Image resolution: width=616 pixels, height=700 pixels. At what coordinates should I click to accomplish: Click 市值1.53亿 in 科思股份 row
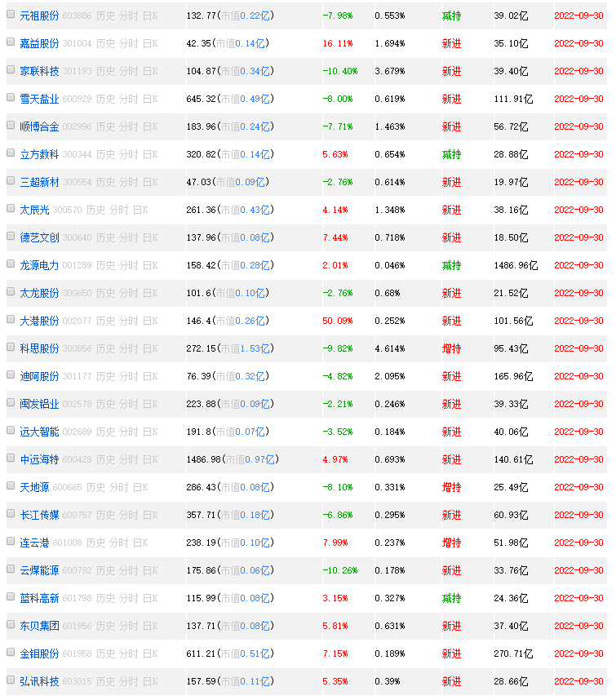tap(246, 348)
